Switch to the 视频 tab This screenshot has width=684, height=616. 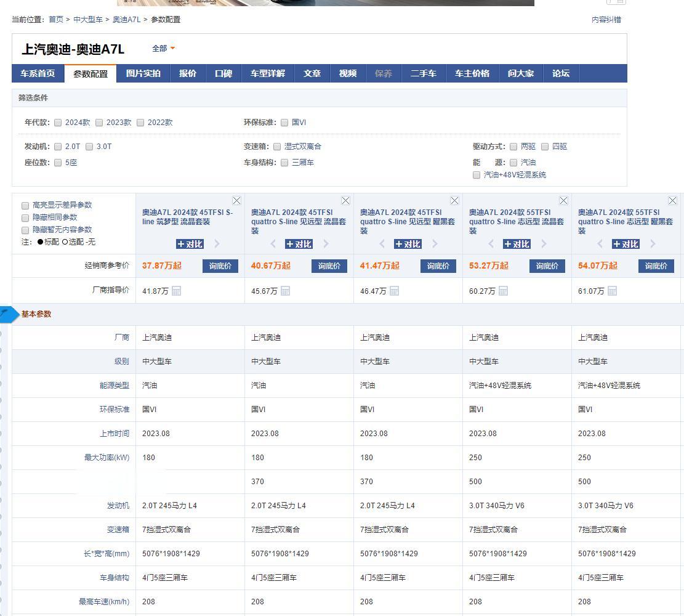348,73
